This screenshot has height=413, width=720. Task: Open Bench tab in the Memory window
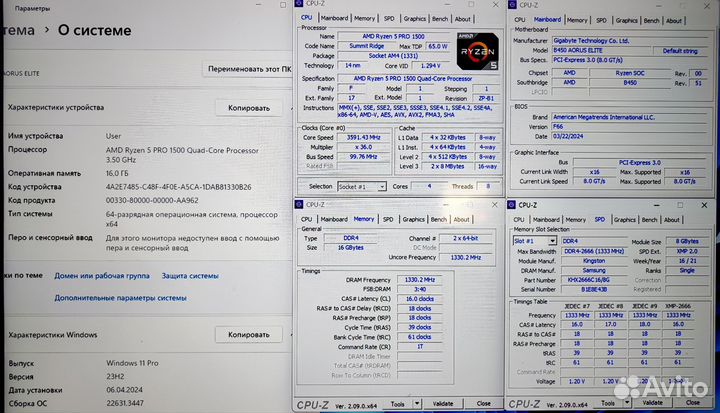tap(439, 219)
